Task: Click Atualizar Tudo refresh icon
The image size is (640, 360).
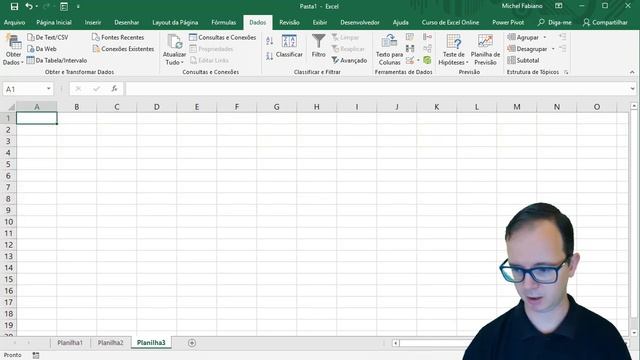Action: 175,41
